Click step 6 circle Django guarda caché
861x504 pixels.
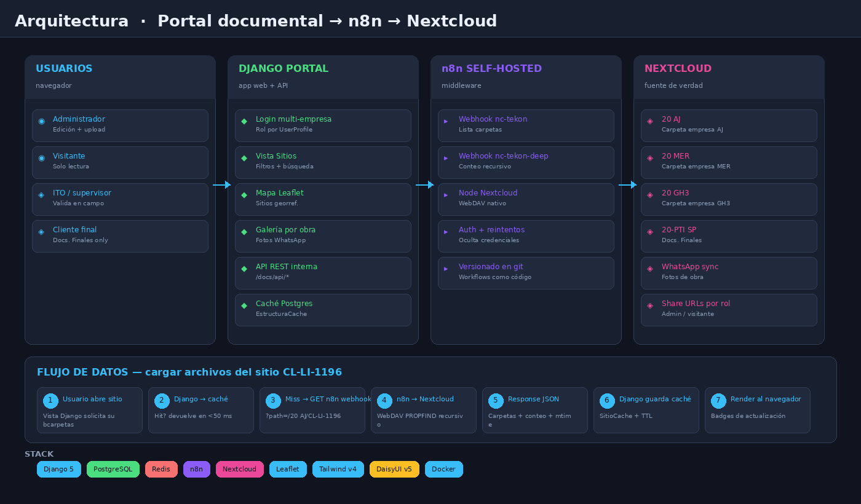607,401
